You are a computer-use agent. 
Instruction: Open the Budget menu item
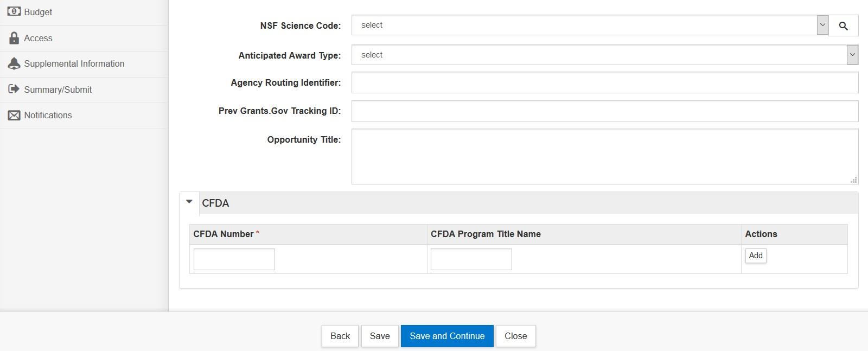tap(38, 12)
